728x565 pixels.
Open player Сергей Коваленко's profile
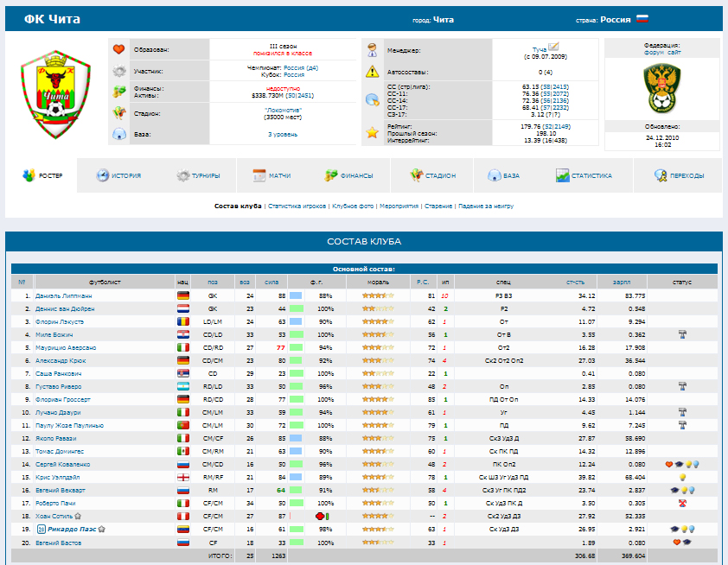(63, 464)
